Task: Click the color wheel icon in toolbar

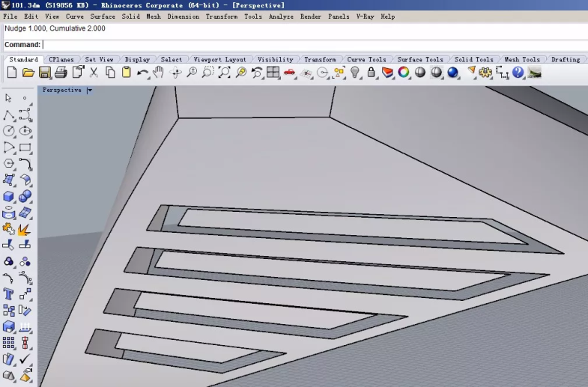Action: click(404, 73)
